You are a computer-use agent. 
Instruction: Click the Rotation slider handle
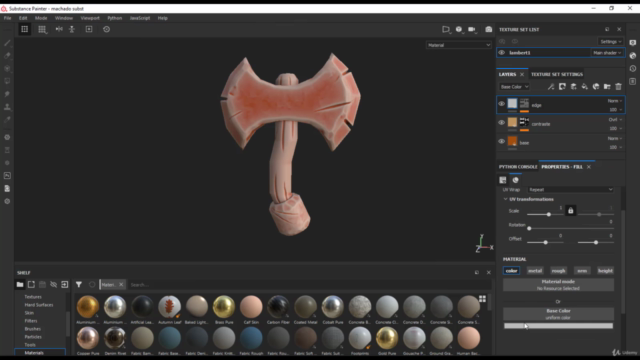[529, 228]
